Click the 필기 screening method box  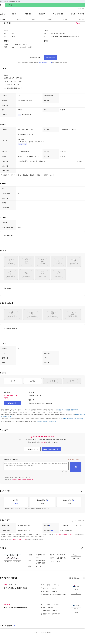pyautogui.click(x=52, y=381)
